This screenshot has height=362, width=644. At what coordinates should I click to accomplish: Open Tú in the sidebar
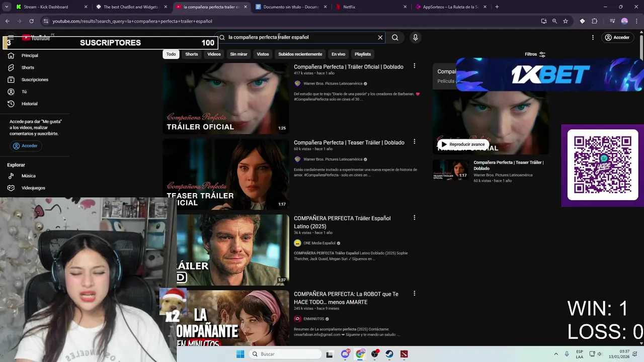pyautogui.click(x=24, y=92)
